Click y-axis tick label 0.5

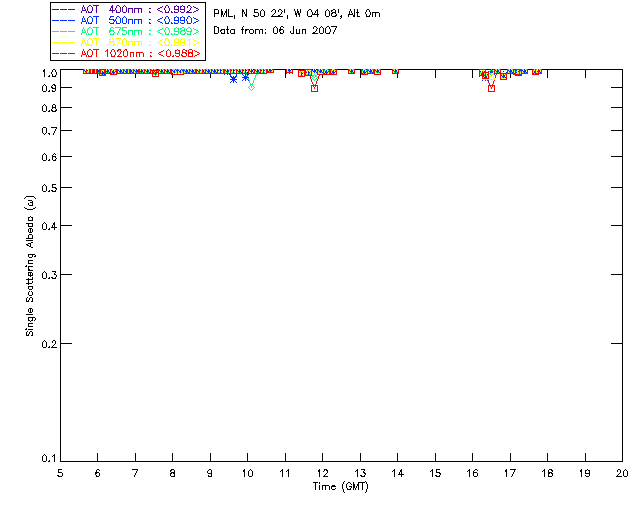click(x=49, y=188)
